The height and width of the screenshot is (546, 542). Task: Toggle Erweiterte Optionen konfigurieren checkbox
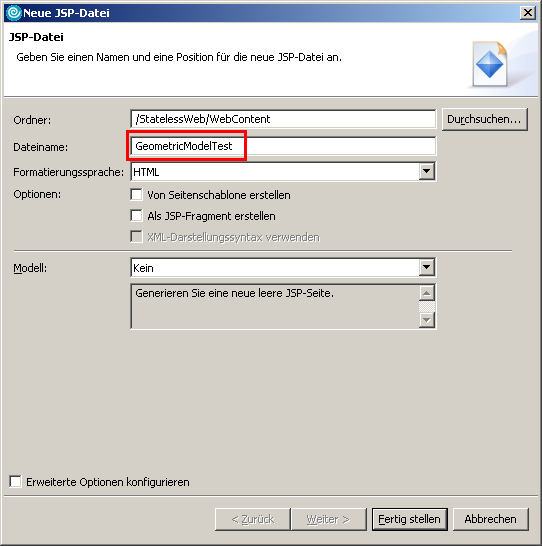pyautogui.click(x=15, y=482)
